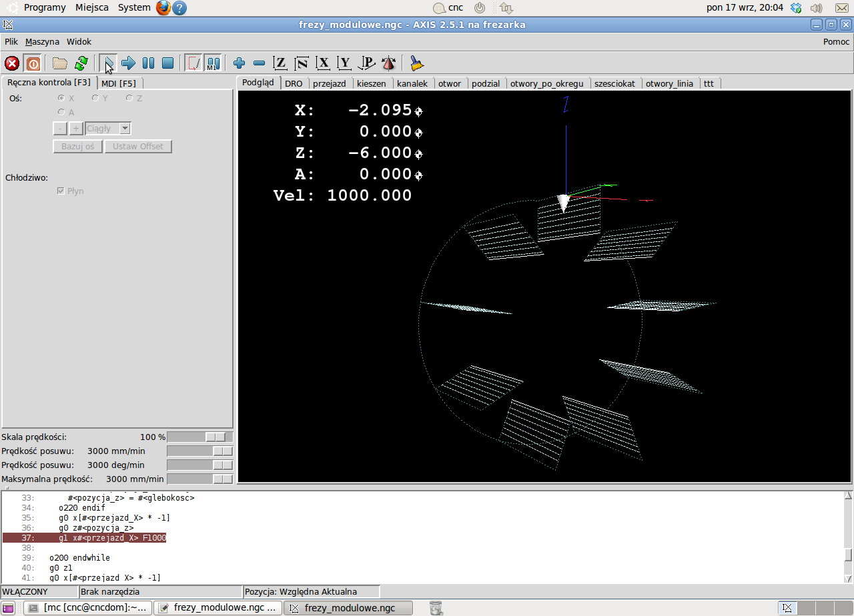This screenshot has width=854, height=616.
Task: Launch Firefox from top panel
Action: click(163, 8)
